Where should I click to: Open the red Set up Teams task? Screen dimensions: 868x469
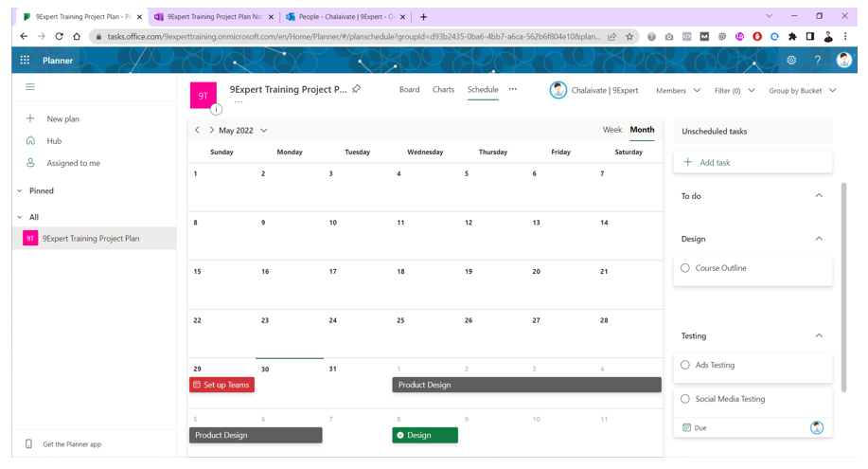click(x=221, y=385)
